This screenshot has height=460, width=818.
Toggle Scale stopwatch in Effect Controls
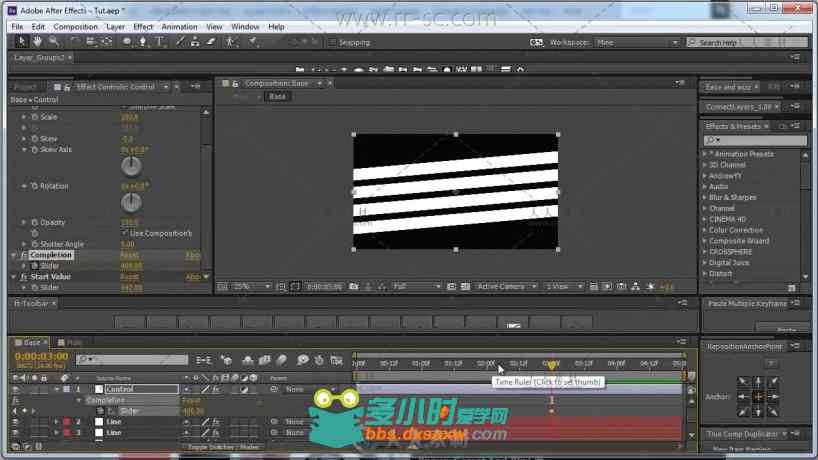tap(34, 117)
